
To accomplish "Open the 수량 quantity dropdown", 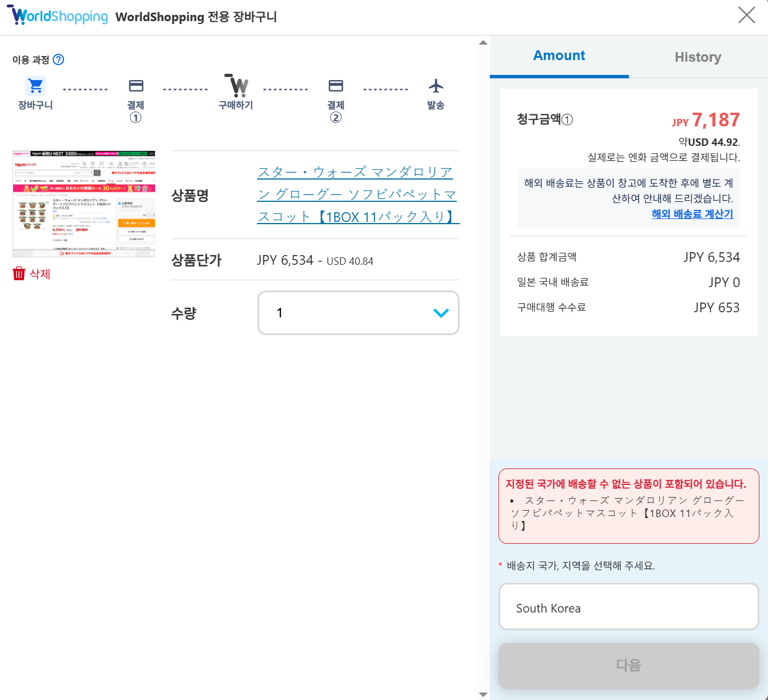I will (x=358, y=313).
